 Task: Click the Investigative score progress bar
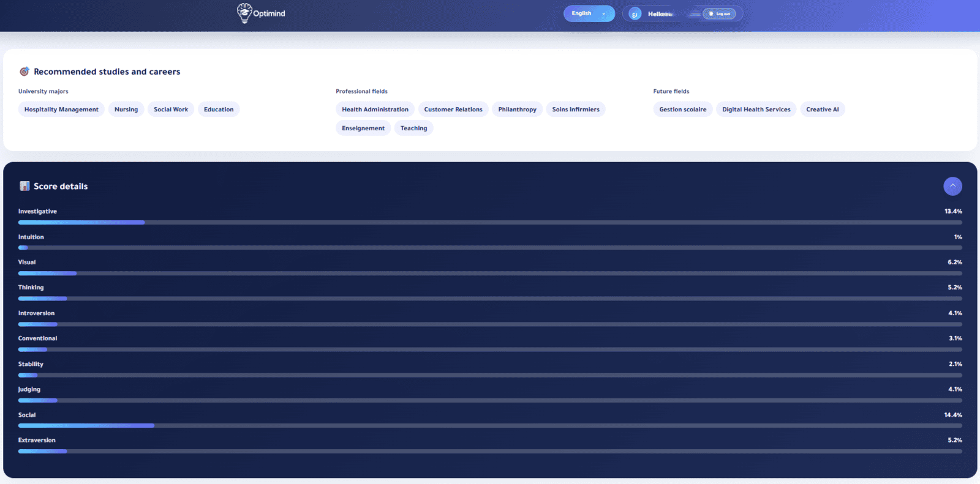pyautogui.click(x=490, y=223)
